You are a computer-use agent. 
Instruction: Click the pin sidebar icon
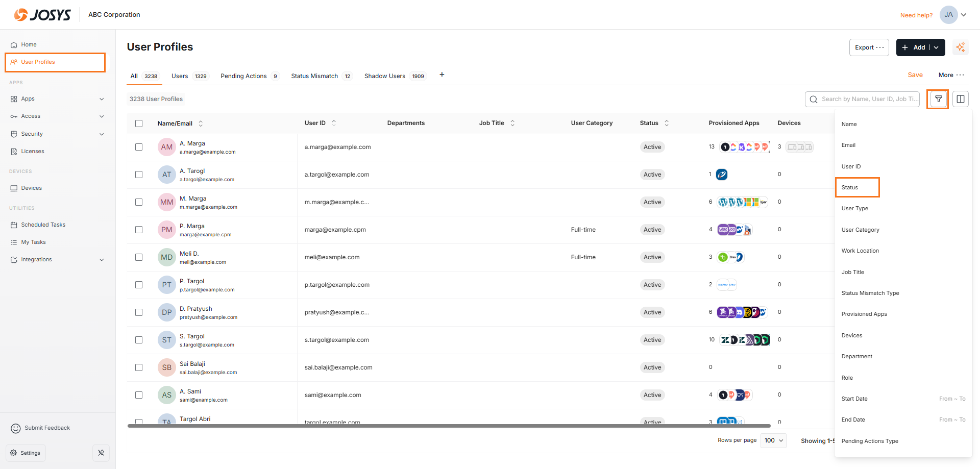(x=101, y=453)
